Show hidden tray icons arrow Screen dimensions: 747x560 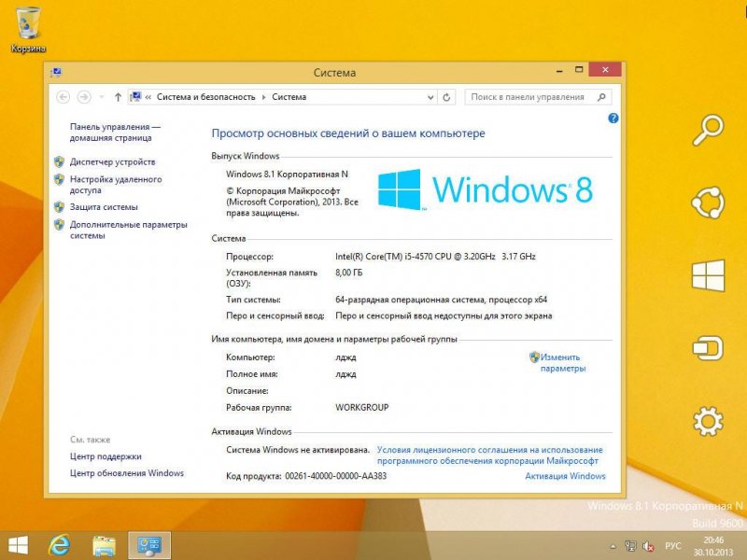pos(613,546)
